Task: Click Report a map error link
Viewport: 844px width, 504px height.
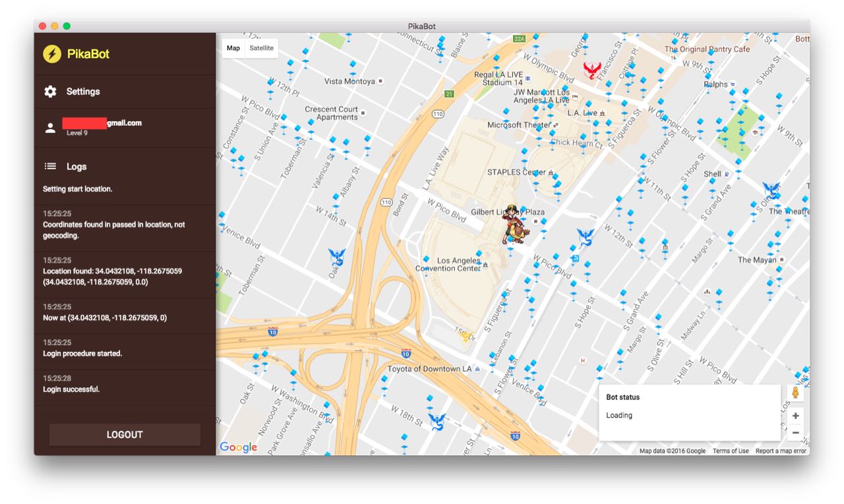Action: coord(781,451)
